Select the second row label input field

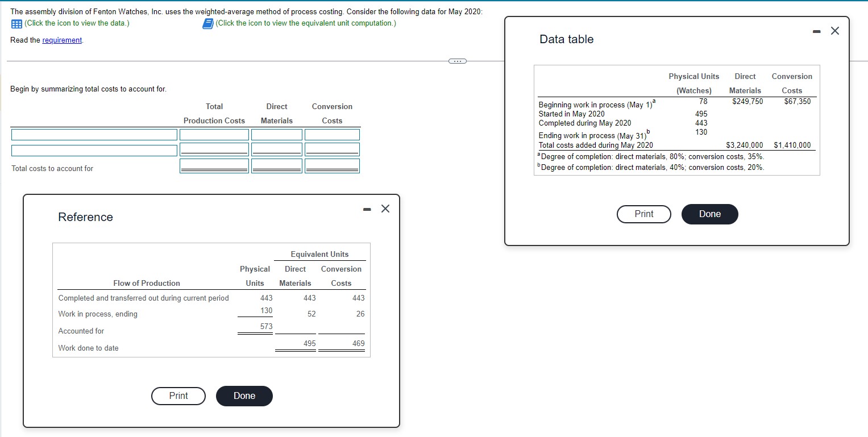pos(94,151)
